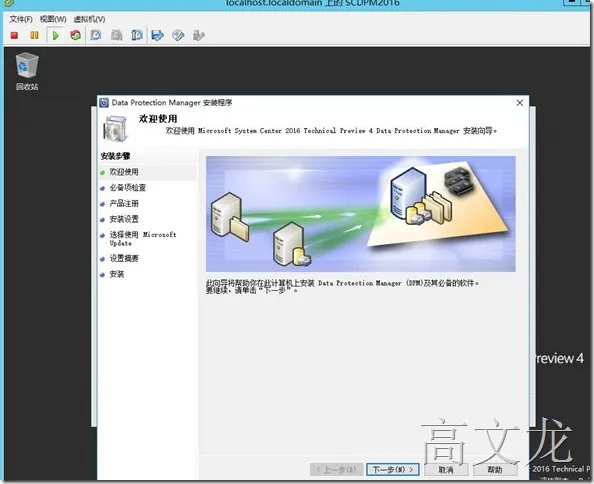Image resolution: width=594 pixels, height=484 pixels.
Task: Pause the VM with the yellow pause icon
Action: click(34, 35)
